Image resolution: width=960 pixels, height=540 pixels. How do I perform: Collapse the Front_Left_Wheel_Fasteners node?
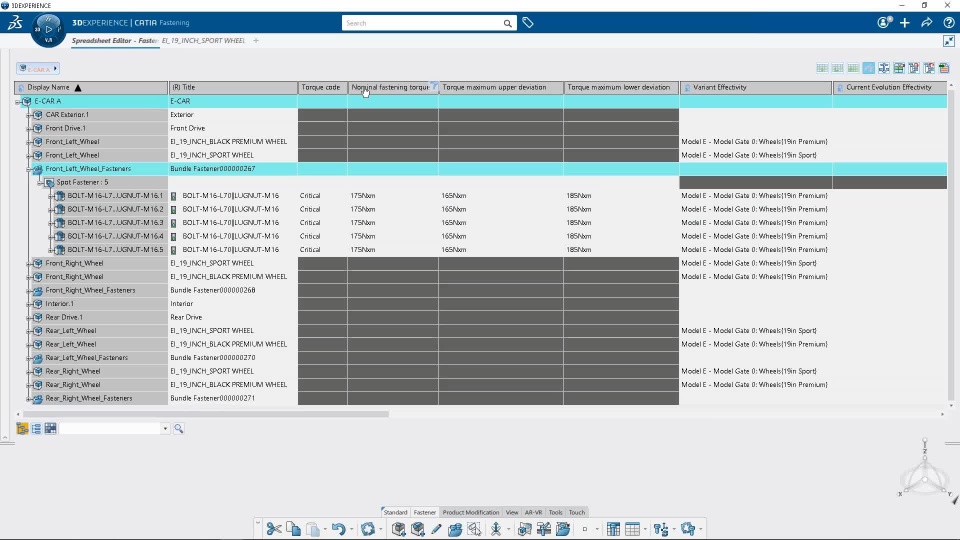click(29, 169)
